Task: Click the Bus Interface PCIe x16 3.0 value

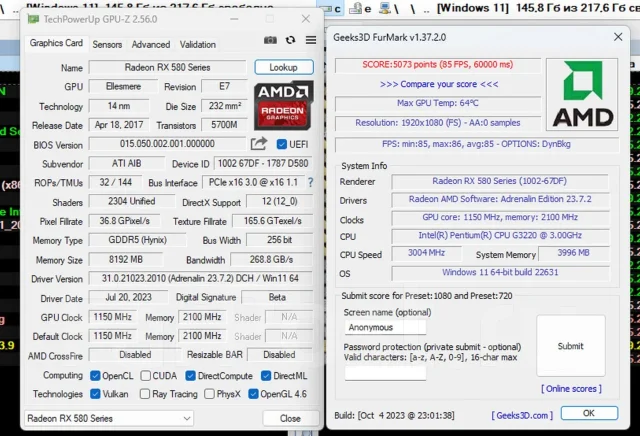Action: [253, 182]
